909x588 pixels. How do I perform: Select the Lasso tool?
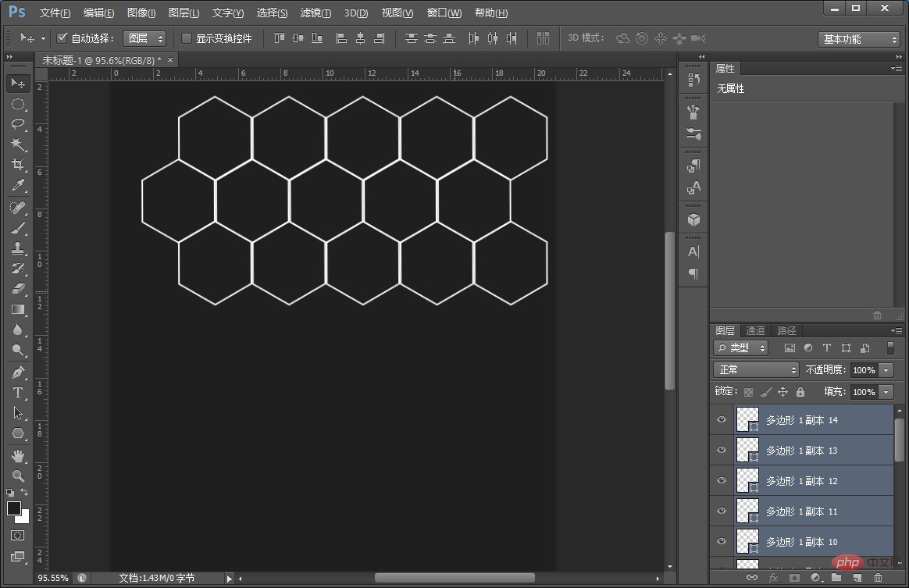tap(18, 124)
